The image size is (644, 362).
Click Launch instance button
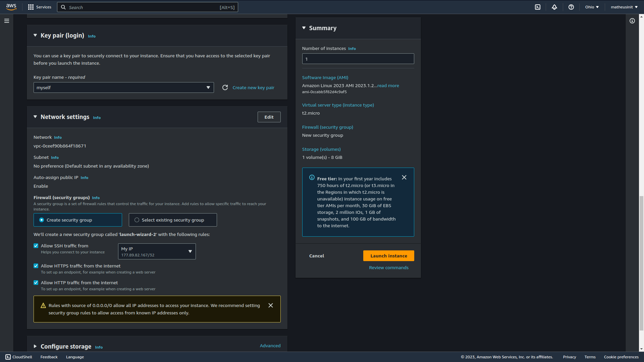coord(388,255)
